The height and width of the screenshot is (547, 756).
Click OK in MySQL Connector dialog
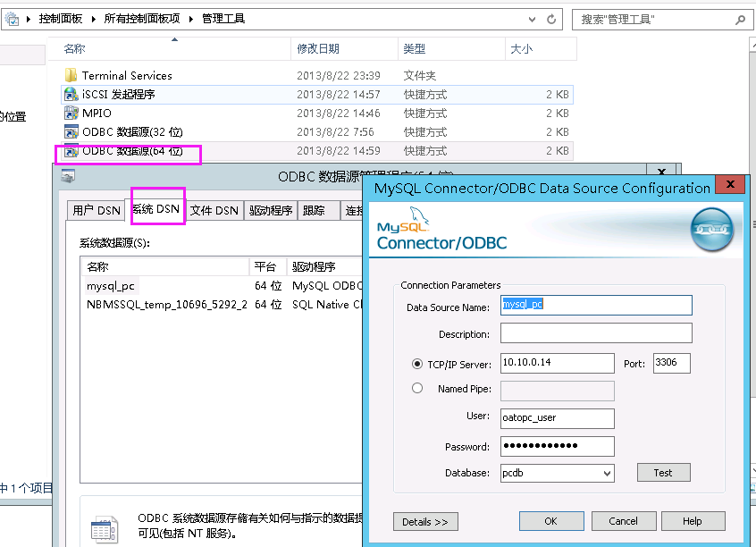coord(551,521)
